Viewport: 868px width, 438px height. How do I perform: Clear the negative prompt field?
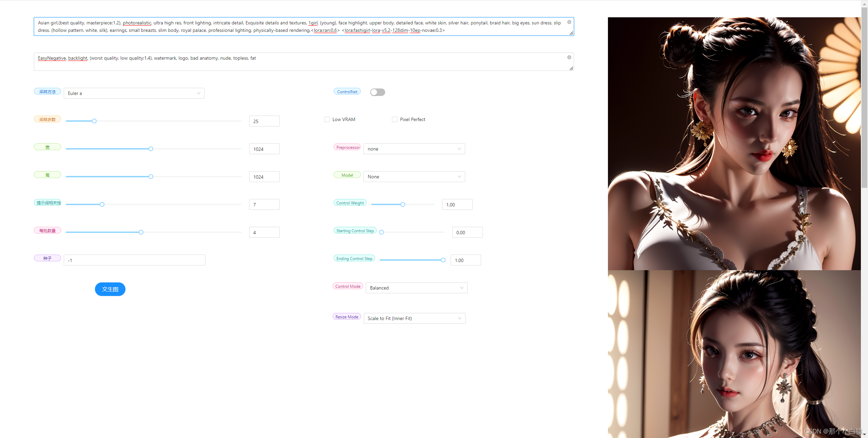[569, 58]
